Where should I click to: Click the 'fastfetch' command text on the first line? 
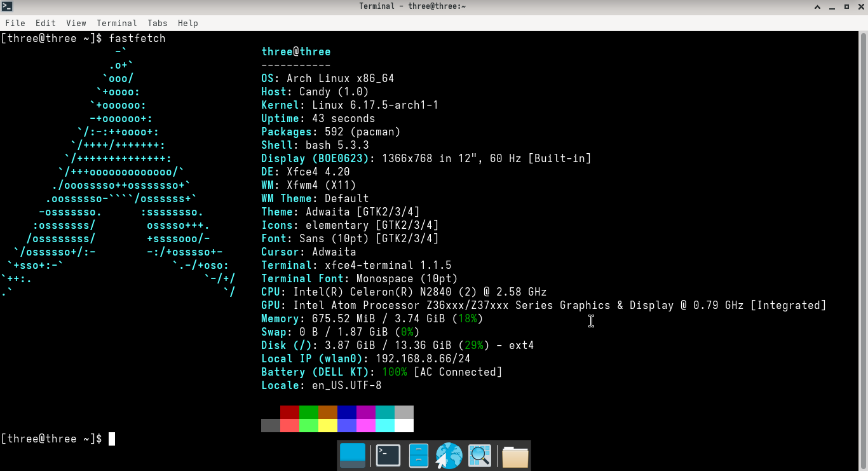point(137,38)
